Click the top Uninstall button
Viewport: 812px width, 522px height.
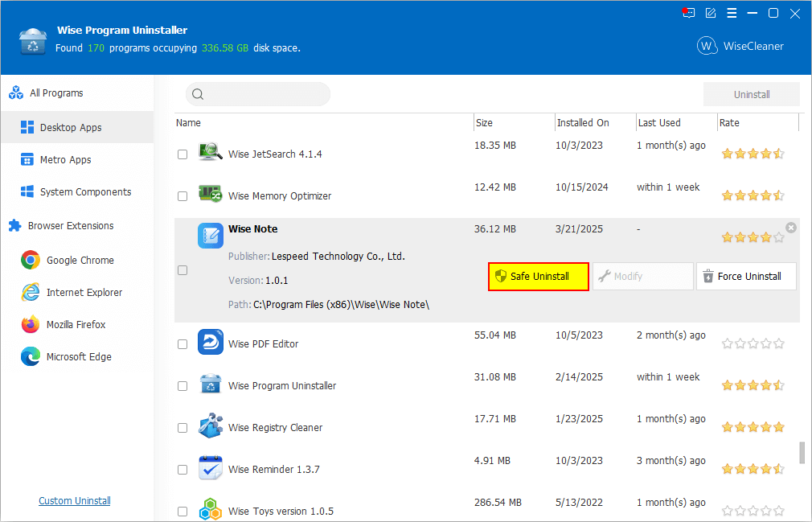click(x=752, y=94)
